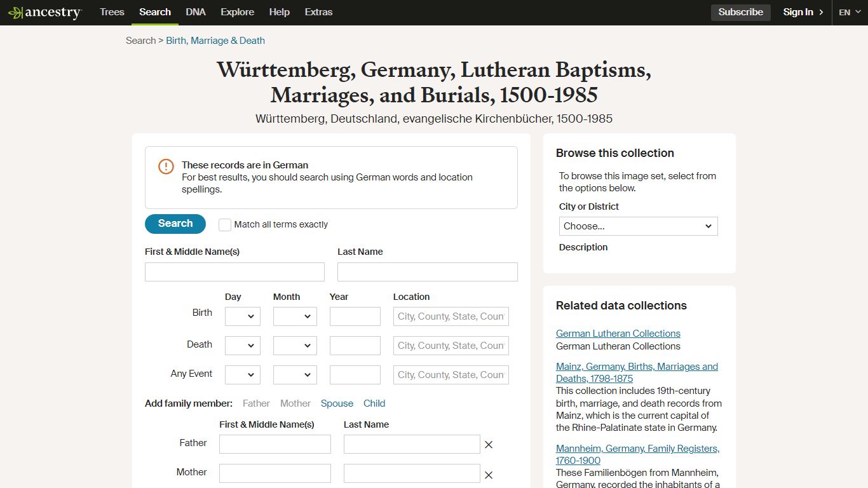Open the Any Event Month dropdown

[x=295, y=375]
